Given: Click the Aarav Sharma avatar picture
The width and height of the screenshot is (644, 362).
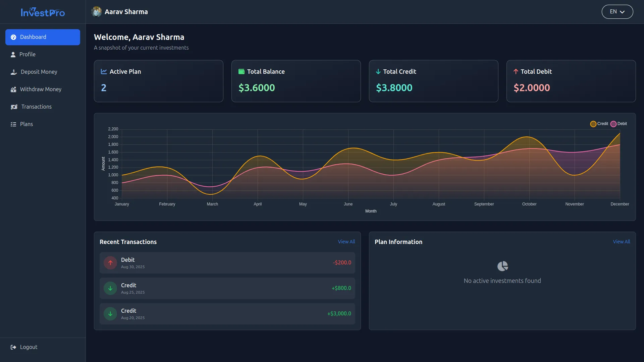Looking at the screenshot, I should 97,12.
